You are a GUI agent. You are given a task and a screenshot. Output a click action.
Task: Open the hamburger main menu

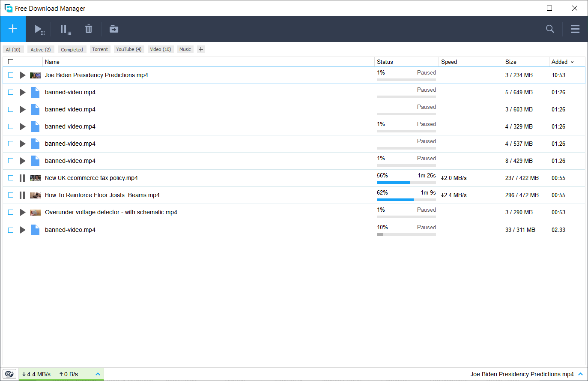[x=575, y=29]
